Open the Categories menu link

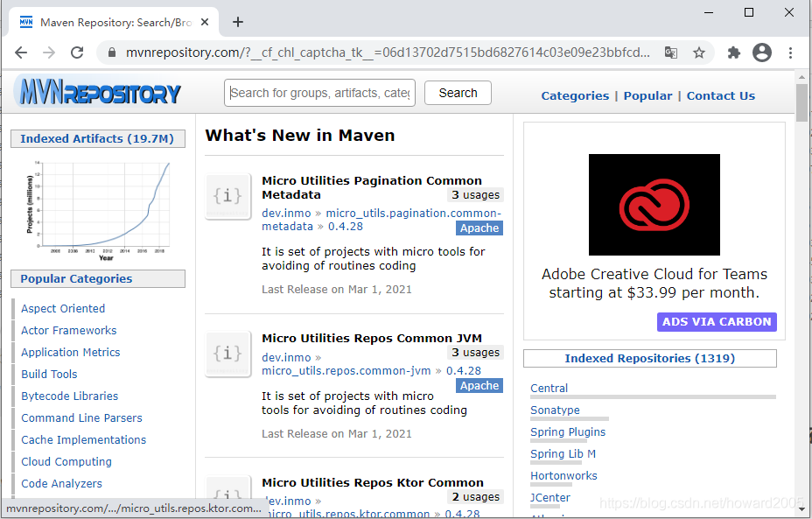(x=575, y=95)
